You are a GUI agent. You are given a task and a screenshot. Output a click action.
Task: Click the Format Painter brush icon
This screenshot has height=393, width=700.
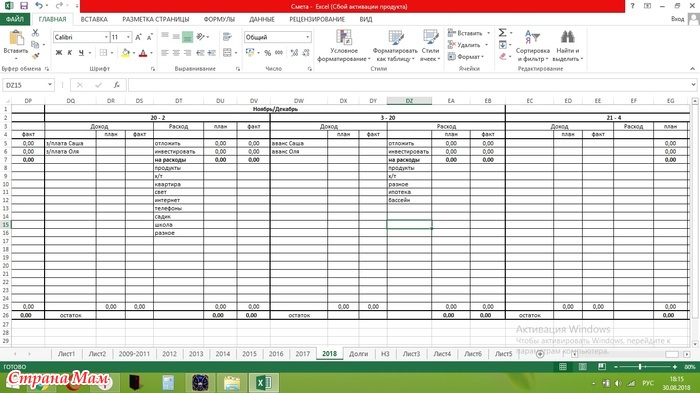[36, 56]
